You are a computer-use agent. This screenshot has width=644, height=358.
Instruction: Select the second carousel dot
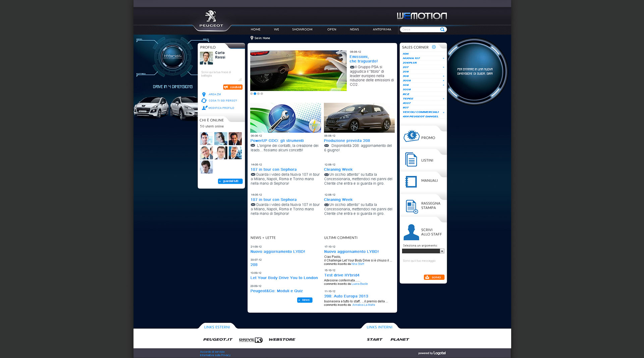[255, 94]
